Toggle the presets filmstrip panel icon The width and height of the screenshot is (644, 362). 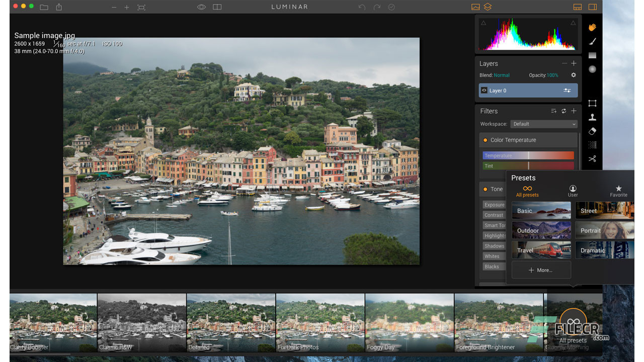[578, 7]
